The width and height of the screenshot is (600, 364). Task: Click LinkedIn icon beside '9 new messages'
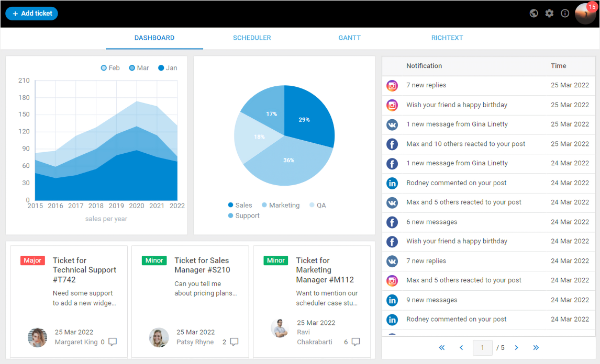392,300
